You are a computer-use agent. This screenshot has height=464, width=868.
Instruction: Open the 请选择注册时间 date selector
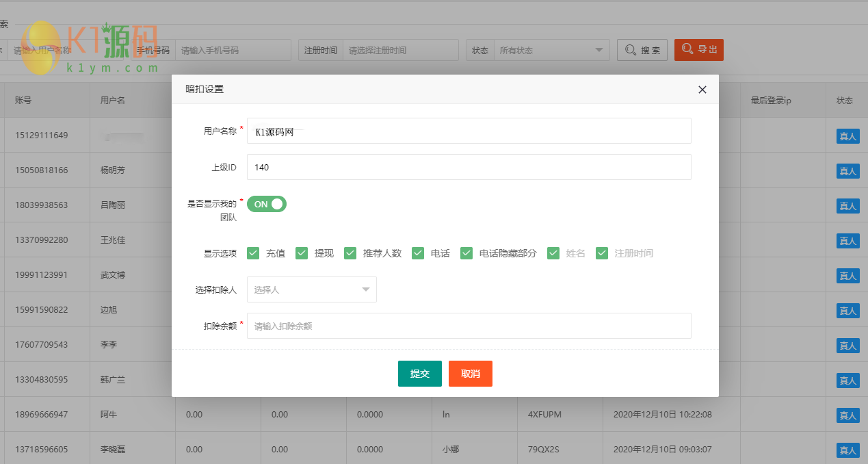[401, 49]
